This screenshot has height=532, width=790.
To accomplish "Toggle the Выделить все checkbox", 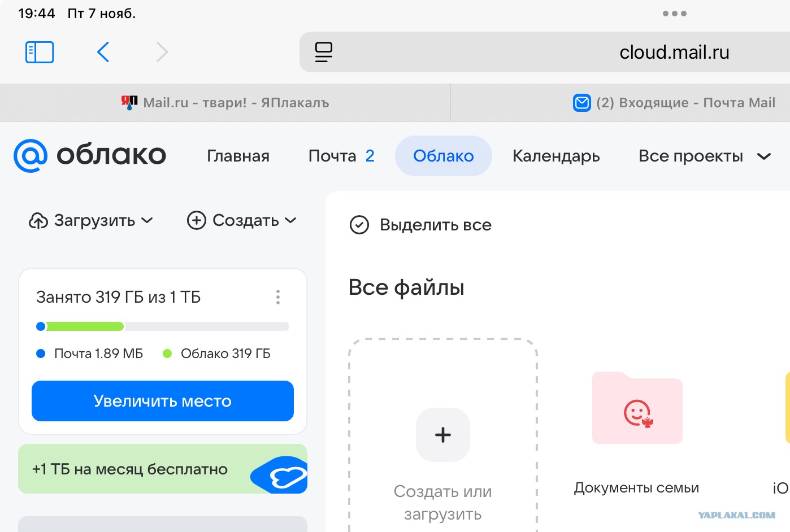I will pyautogui.click(x=359, y=225).
